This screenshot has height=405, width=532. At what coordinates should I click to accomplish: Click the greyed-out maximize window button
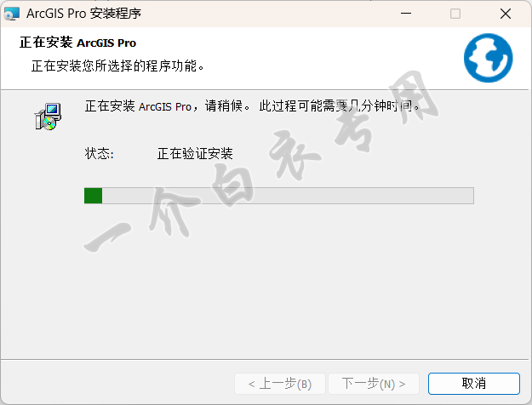click(x=455, y=14)
